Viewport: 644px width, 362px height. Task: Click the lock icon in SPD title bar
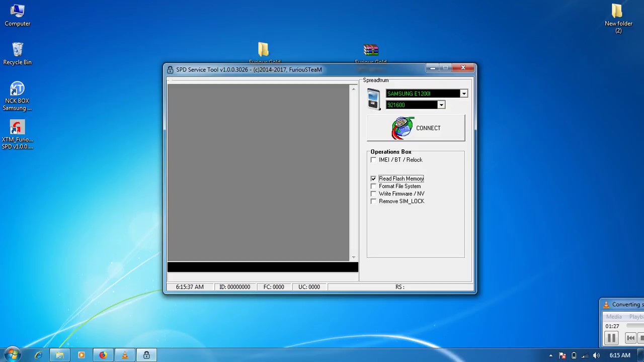[170, 70]
